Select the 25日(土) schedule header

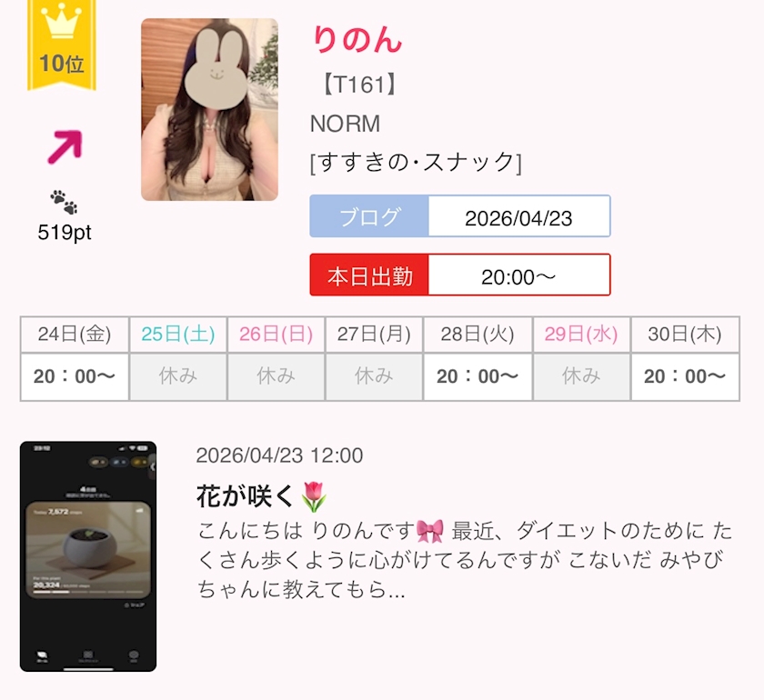(x=178, y=335)
